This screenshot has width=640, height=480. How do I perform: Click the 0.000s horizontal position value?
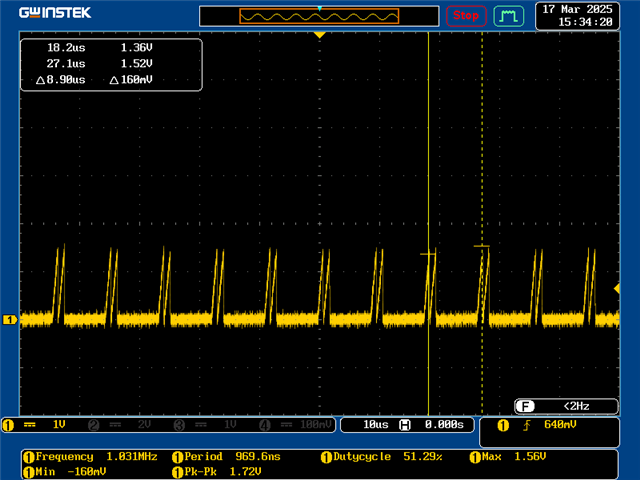point(444,425)
